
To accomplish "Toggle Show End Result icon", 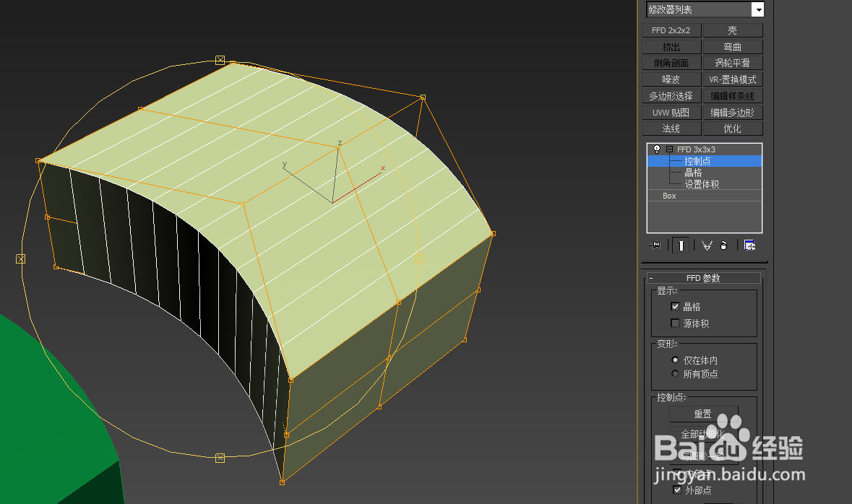I will pos(681,246).
